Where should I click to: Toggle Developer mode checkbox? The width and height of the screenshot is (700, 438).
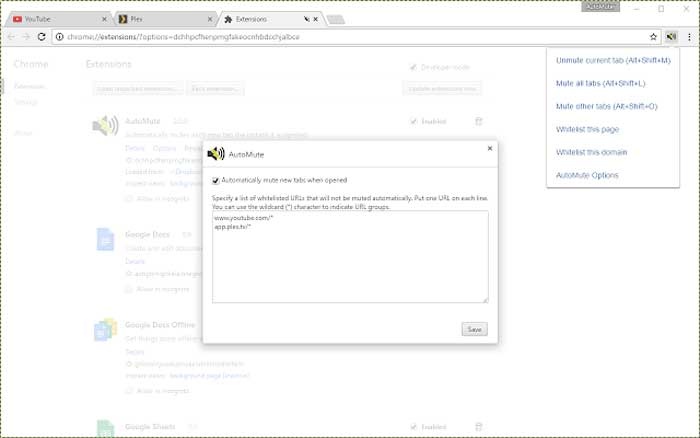pos(413,67)
